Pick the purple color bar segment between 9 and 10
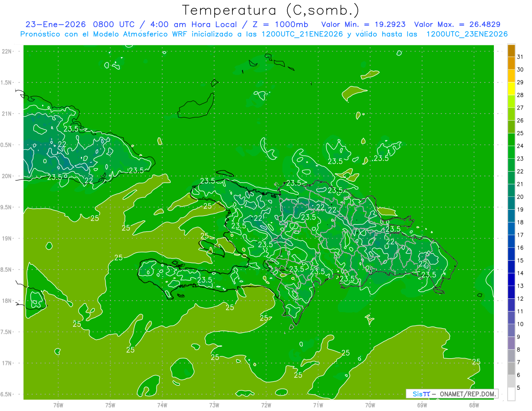Viewport: 532px width, 411px height. point(511,330)
